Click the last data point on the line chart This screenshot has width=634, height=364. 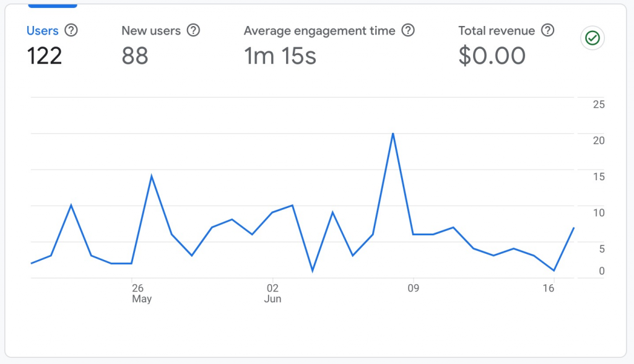(574, 228)
